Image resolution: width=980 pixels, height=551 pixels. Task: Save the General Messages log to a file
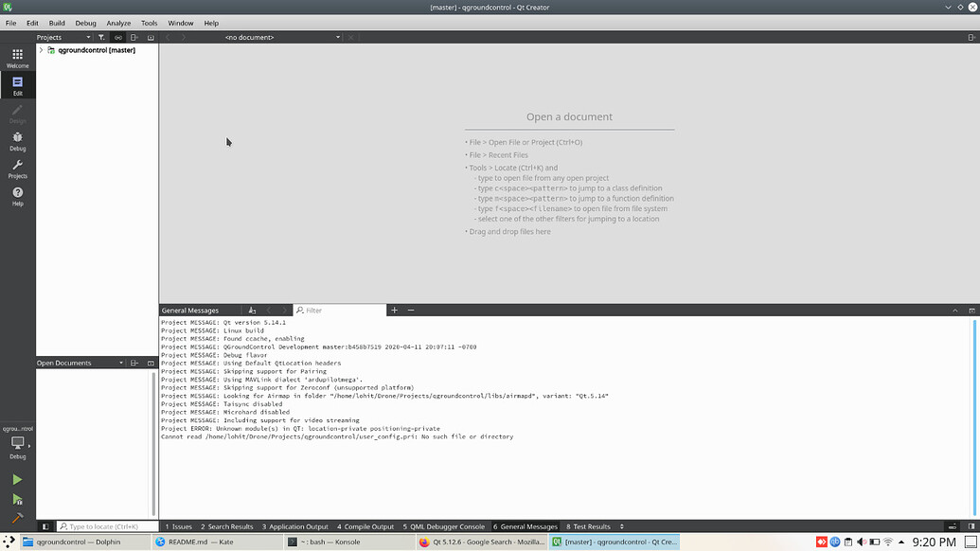tap(251, 310)
